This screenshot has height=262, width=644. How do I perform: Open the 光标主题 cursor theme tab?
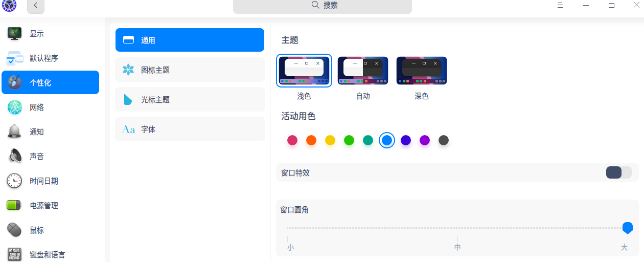[190, 99]
